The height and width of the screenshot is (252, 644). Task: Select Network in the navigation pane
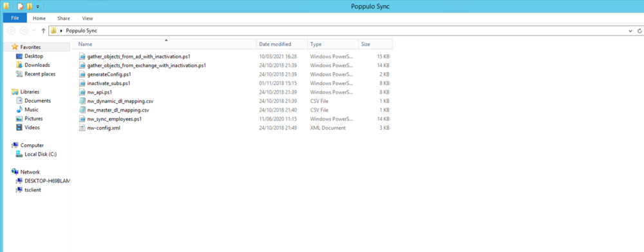click(x=30, y=172)
